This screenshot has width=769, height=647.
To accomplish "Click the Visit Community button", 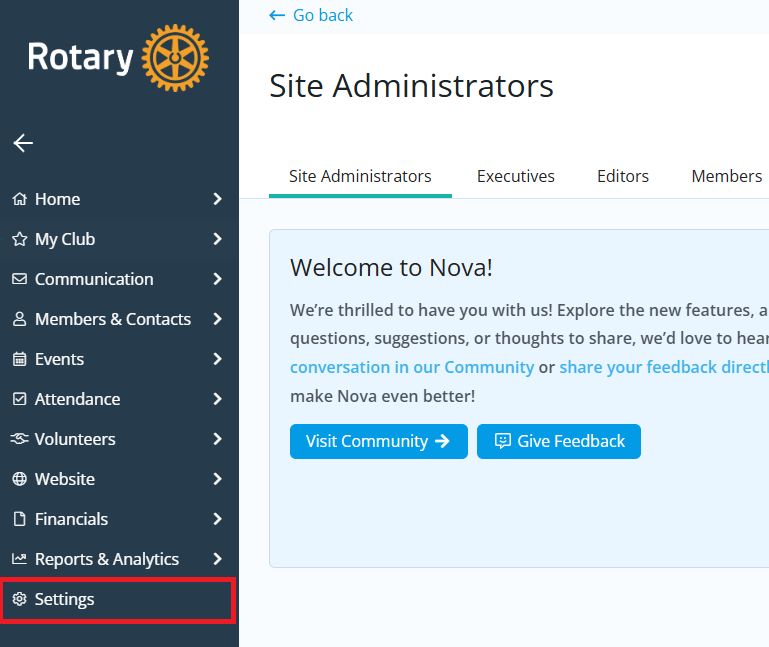I will [x=379, y=441].
